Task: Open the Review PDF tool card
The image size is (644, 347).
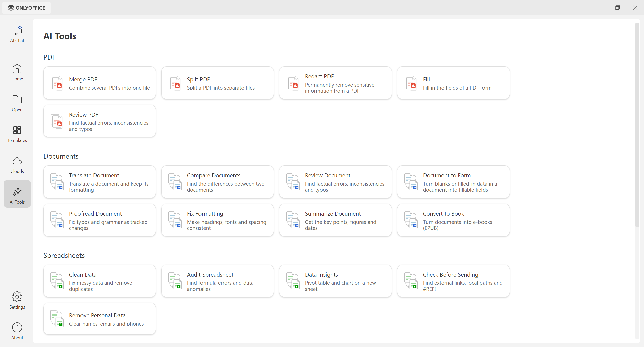Action: tap(100, 121)
